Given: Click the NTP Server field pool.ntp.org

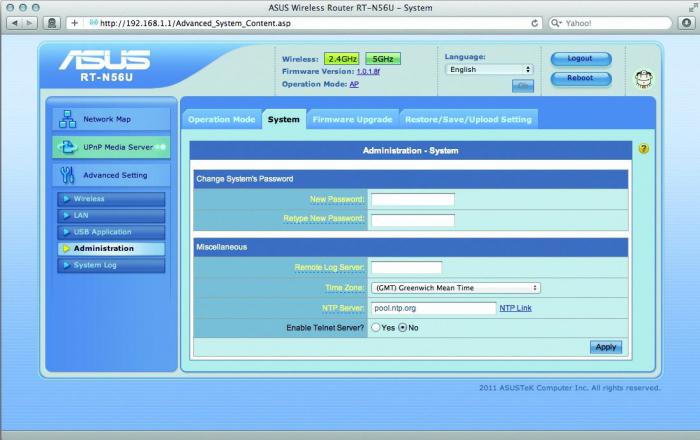Looking at the screenshot, I should [433, 308].
